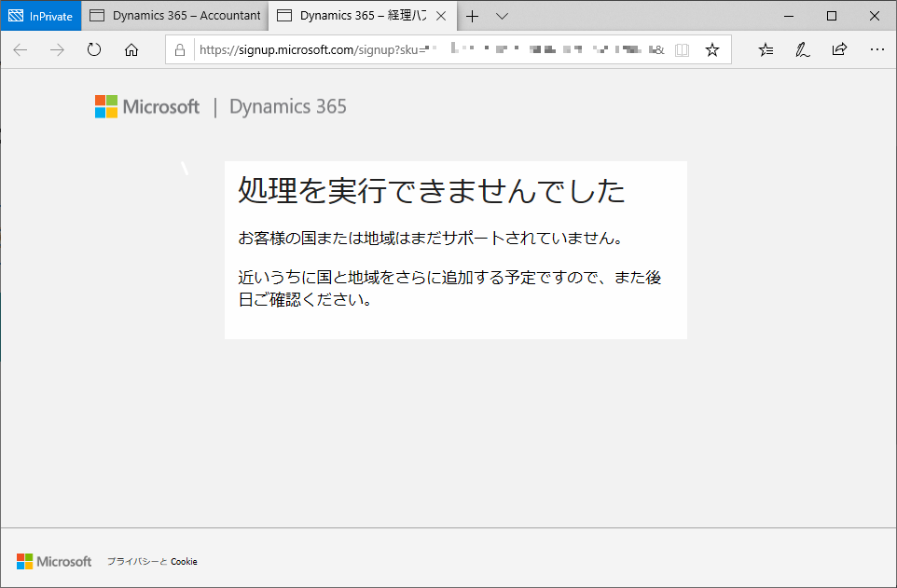The height and width of the screenshot is (588, 897).
Task: Open the Favorites hub icon
Action: click(x=766, y=50)
